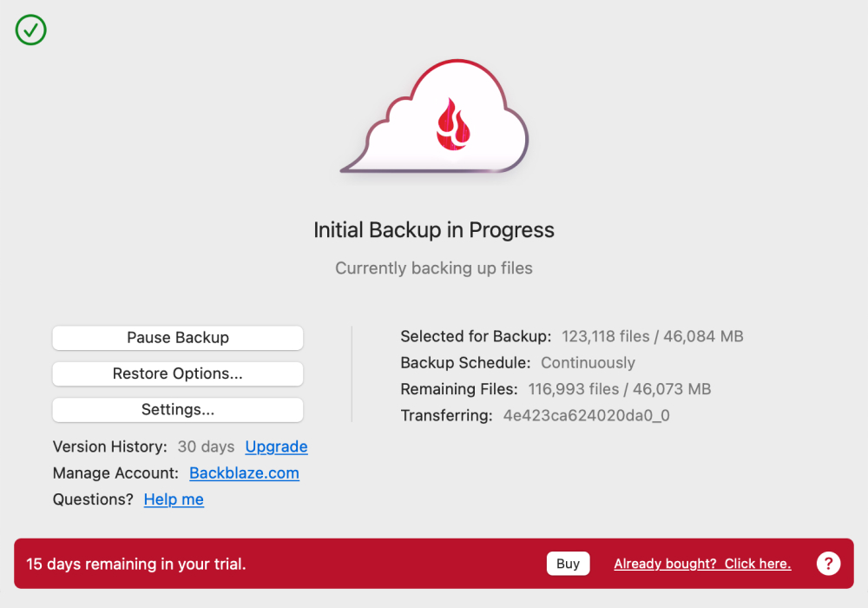
Task: Click the "Currently backing up files" status text
Action: (434, 268)
